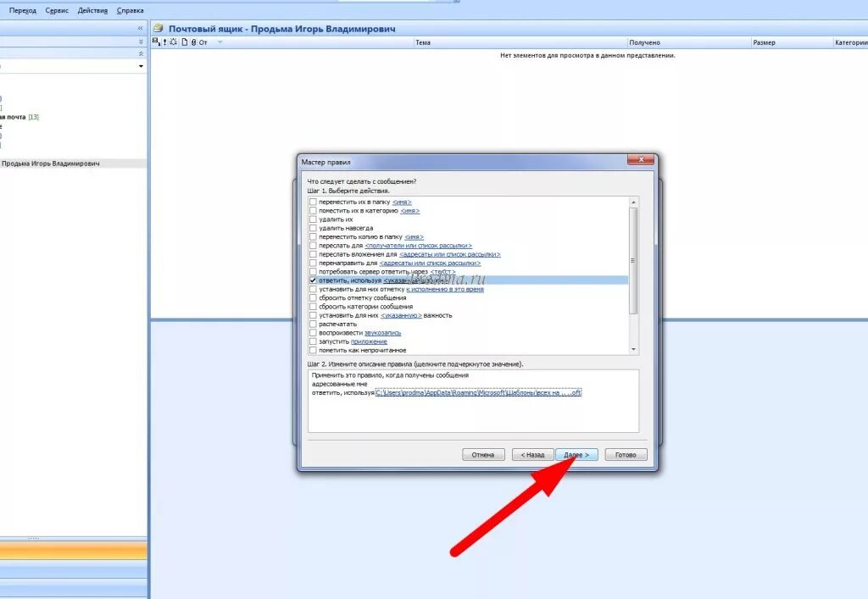Uncheck "ответить, используя" template action
The width and height of the screenshot is (868, 599).
point(313,280)
